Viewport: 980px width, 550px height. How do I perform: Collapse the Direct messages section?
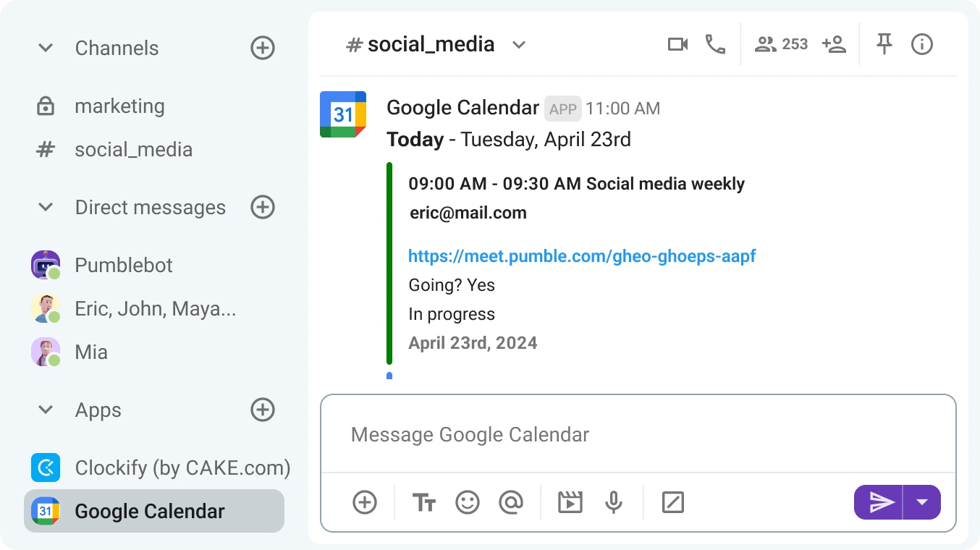[x=46, y=208]
